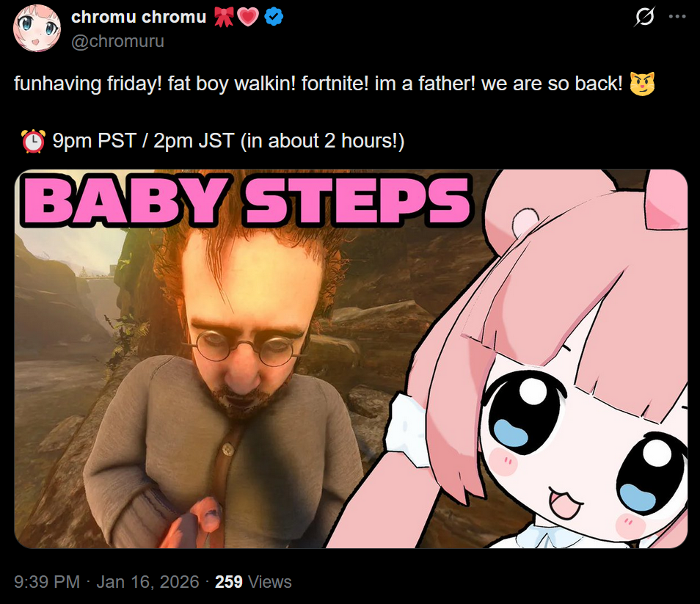Visit the @chromuru handle link
Viewport: 700px width, 604px height.
(x=118, y=41)
